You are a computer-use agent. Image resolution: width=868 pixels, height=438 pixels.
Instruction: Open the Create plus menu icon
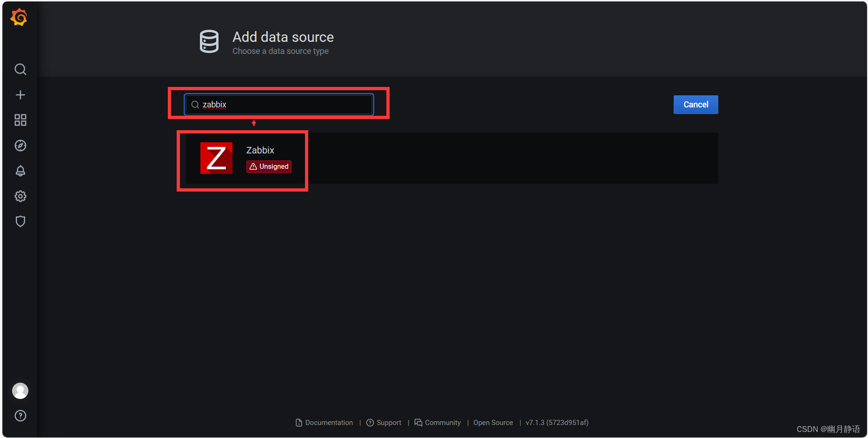click(20, 95)
